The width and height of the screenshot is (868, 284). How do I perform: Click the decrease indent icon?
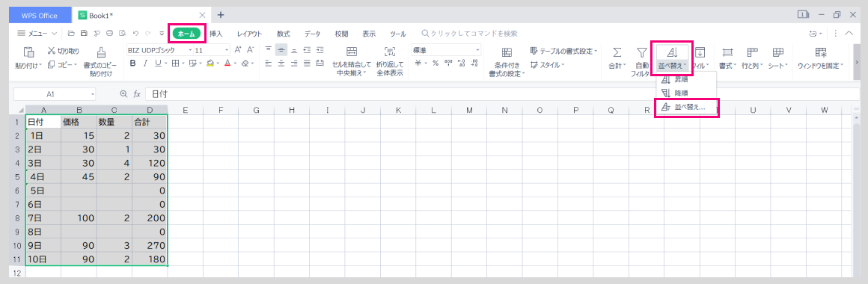pyautogui.click(x=307, y=50)
